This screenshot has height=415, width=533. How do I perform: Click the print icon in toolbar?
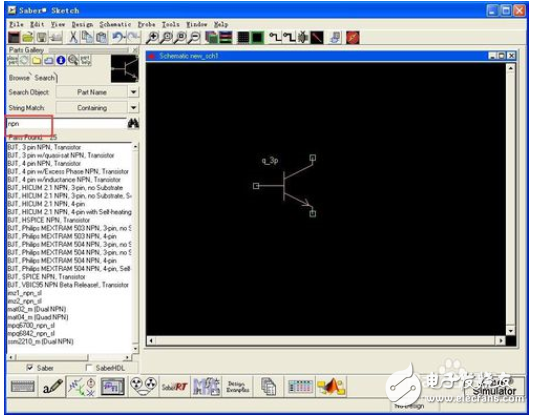pos(56,37)
